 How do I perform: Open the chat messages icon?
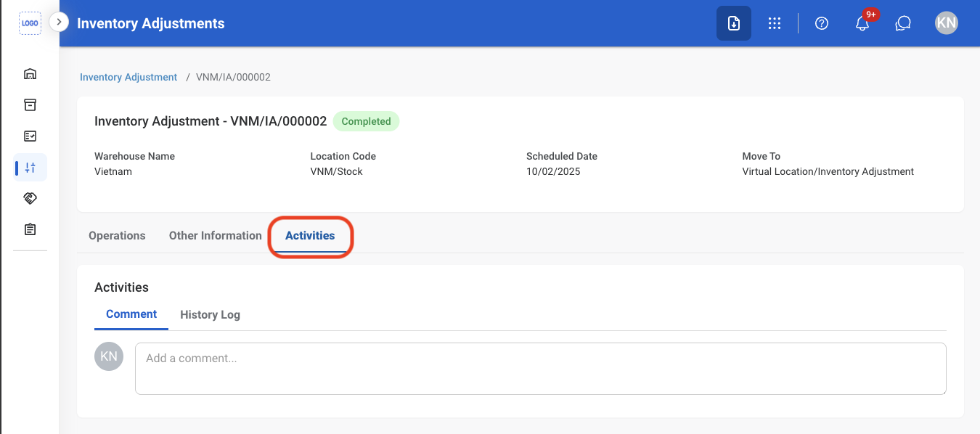tap(903, 23)
